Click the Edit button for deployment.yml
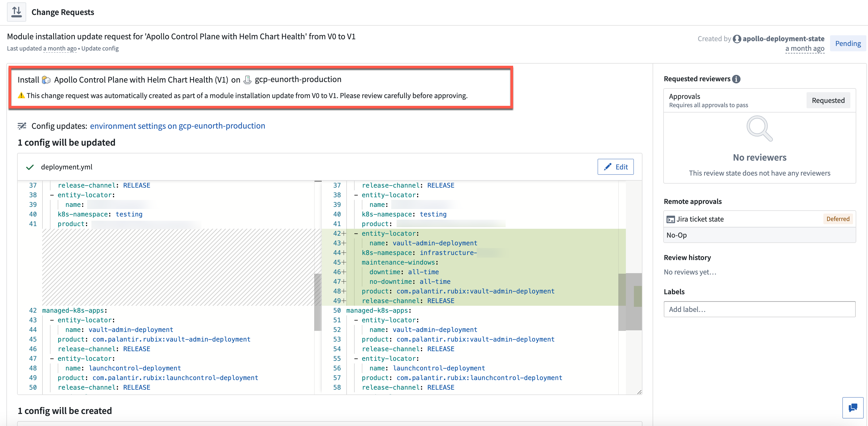 point(615,167)
